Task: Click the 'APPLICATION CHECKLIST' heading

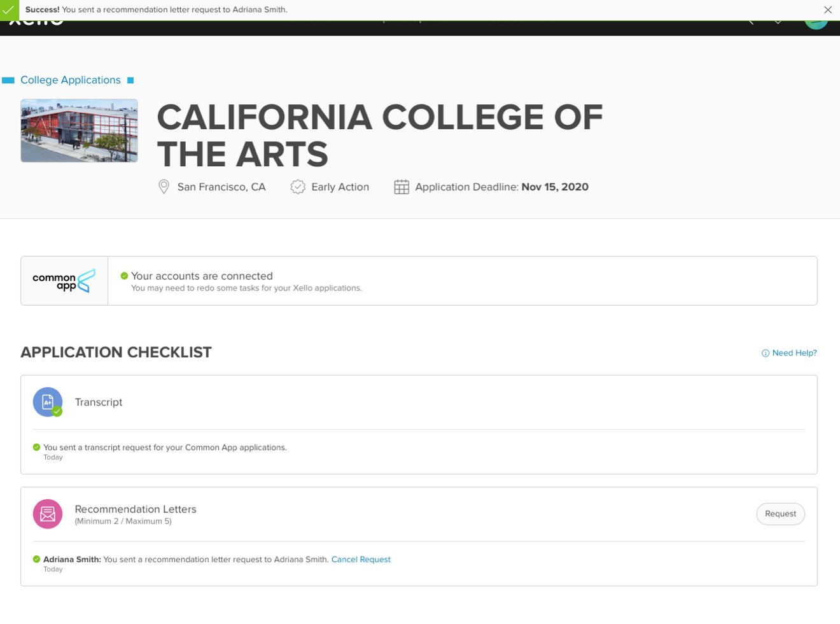Action: [x=116, y=352]
